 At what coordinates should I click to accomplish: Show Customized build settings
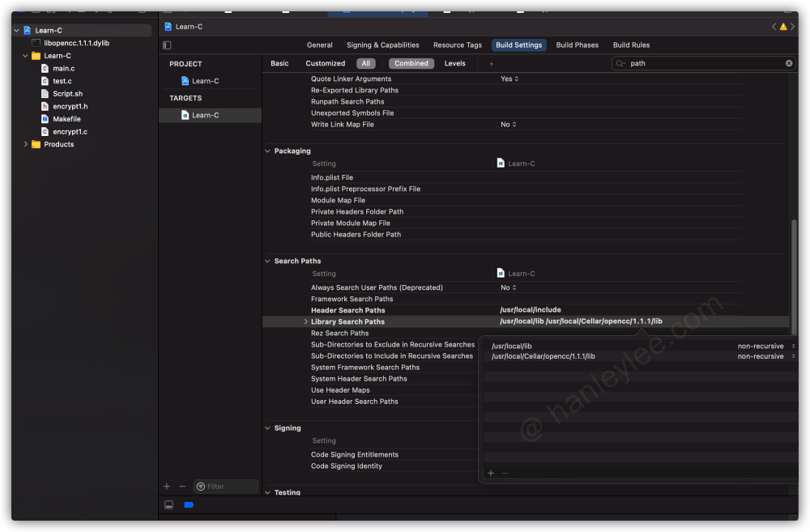pos(326,63)
